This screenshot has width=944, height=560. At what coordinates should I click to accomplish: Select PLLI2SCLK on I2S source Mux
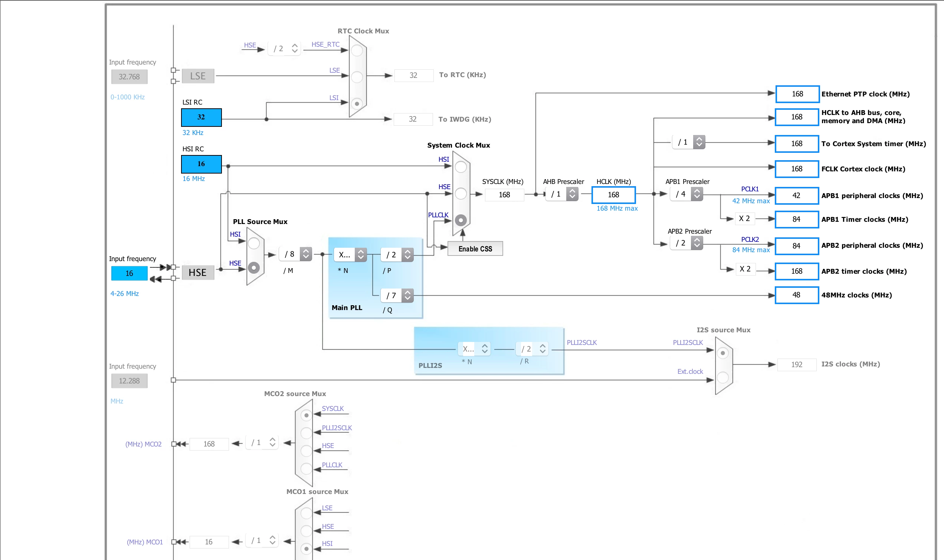(722, 353)
